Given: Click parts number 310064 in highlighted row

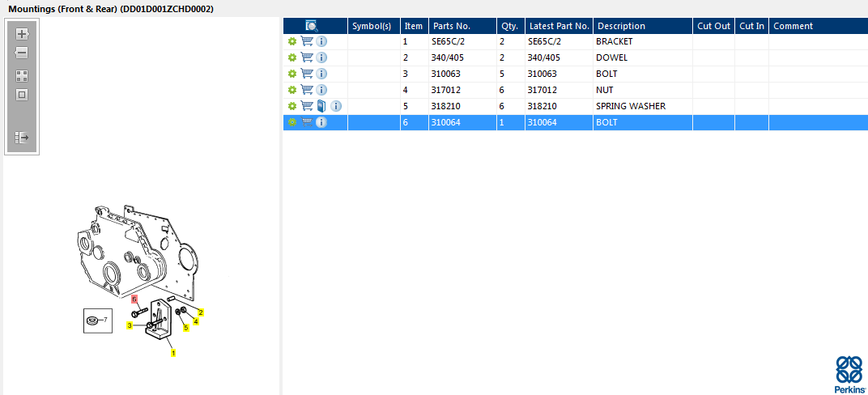Looking at the screenshot, I should click(x=462, y=122).
